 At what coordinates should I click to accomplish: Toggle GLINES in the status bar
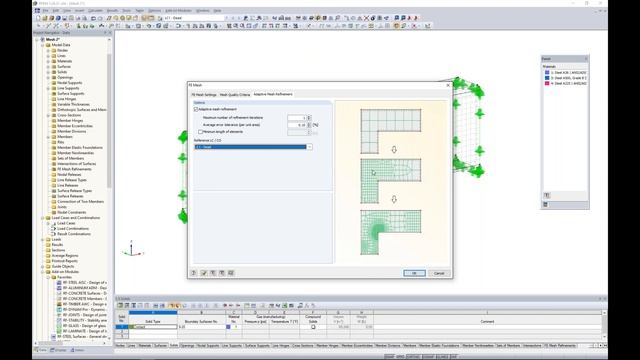click(x=442, y=357)
